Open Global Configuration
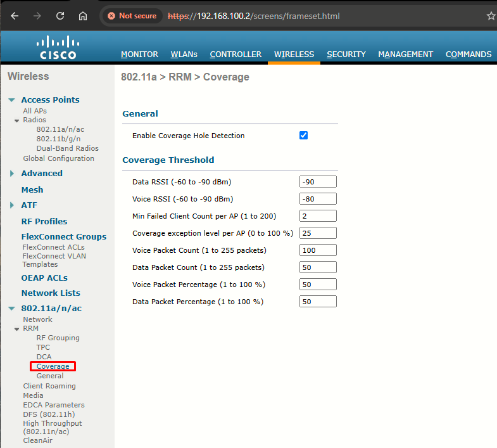The width and height of the screenshot is (497, 448). (59, 158)
